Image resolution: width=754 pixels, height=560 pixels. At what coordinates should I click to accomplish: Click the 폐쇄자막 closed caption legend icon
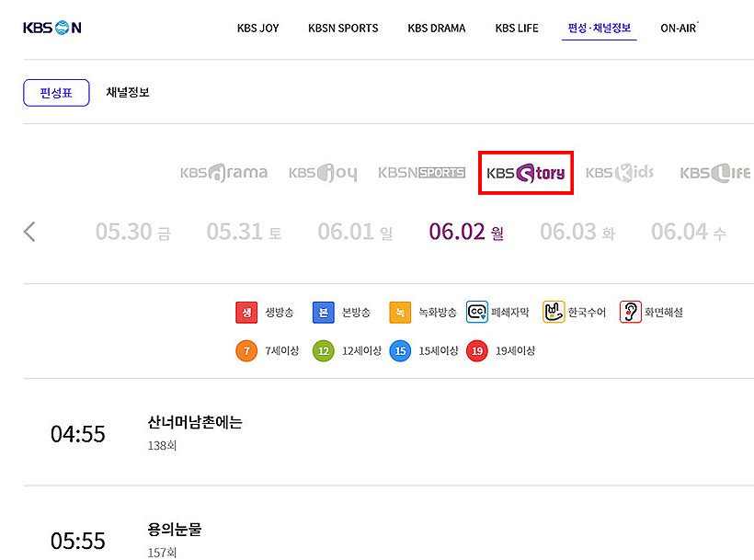point(477,312)
